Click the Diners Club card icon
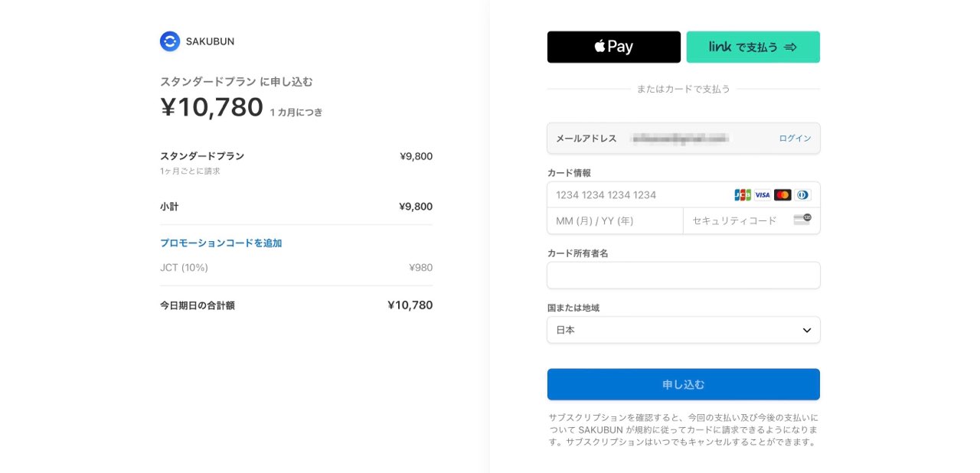Screen dimensions: 980x473 (x=802, y=195)
